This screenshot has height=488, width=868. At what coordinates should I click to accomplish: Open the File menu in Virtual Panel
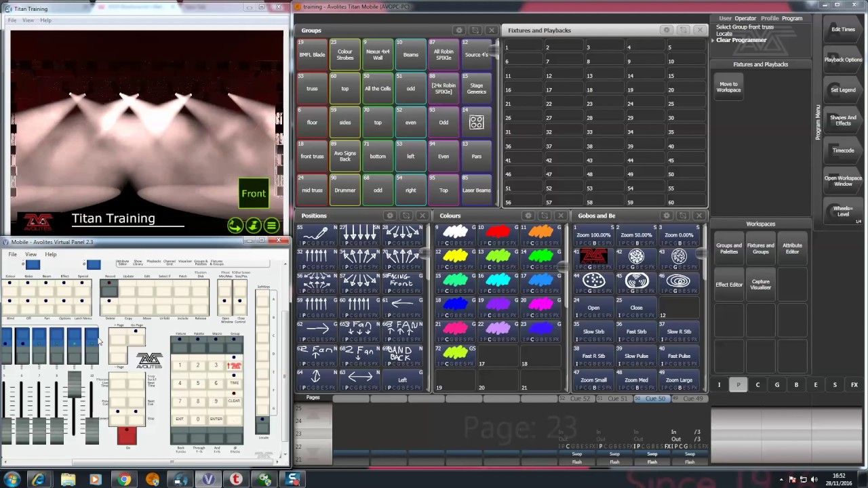(12, 254)
